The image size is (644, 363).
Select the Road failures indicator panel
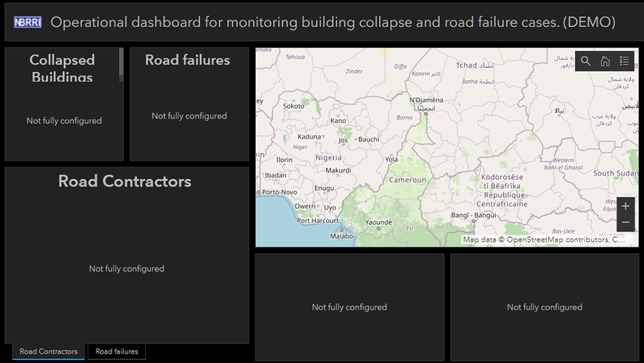pyautogui.click(x=190, y=104)
